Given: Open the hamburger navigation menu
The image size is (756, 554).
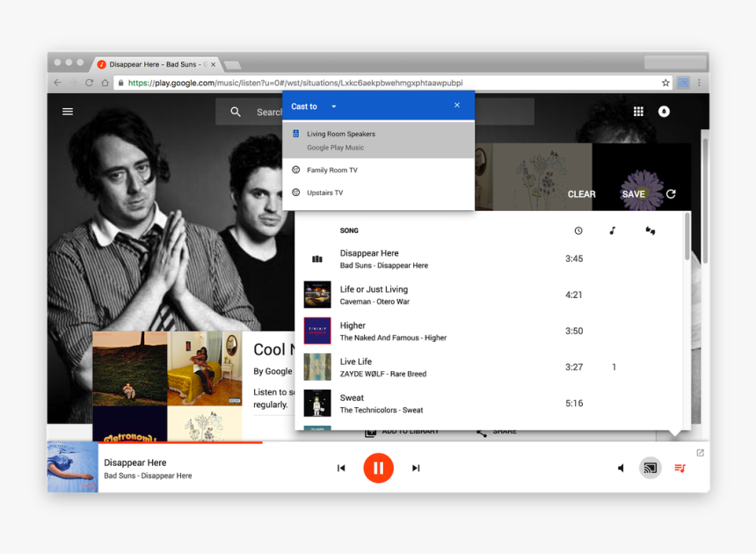Looking at the screenshot, I should [68, 112].
